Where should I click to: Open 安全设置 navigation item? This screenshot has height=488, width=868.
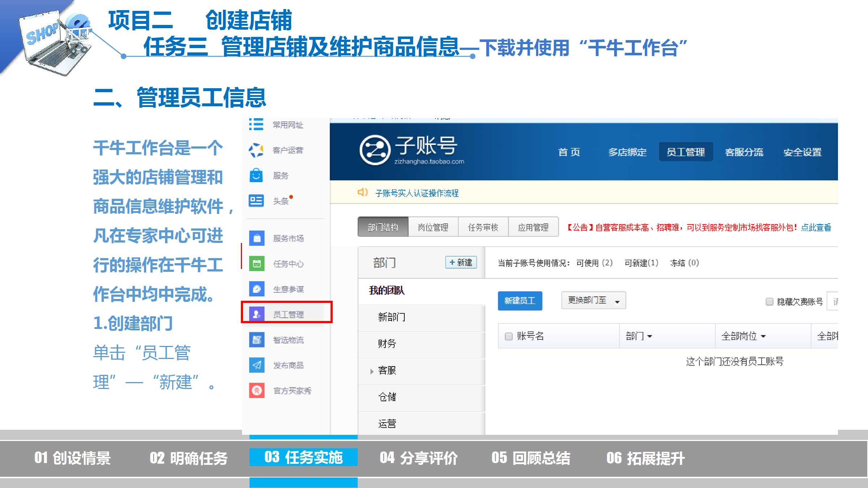coord(803,152)
